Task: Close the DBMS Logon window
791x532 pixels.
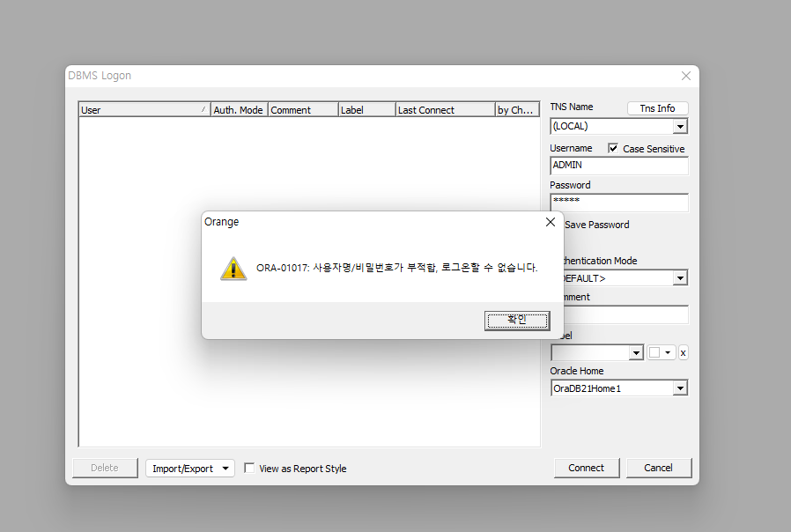Action: tap(686, 76)
